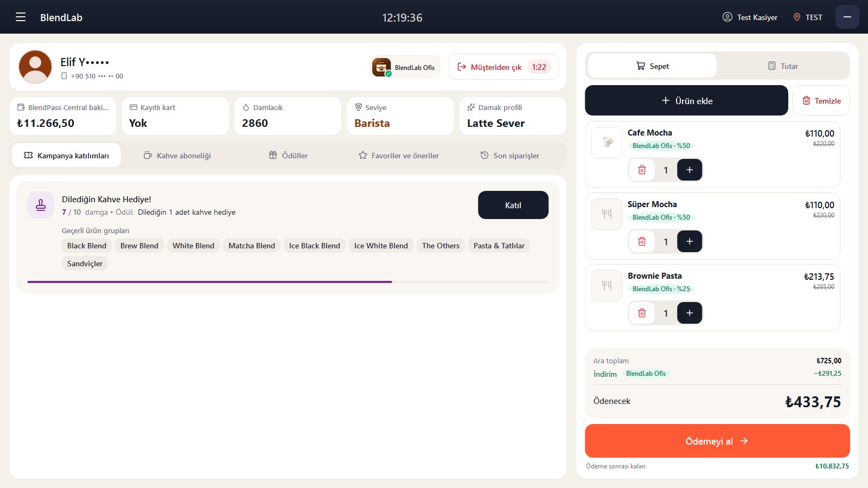This screenshot has height=488, width=868.
Task: Click Cafe Mocha product thumbnail
Action: [x=607, y=143]
